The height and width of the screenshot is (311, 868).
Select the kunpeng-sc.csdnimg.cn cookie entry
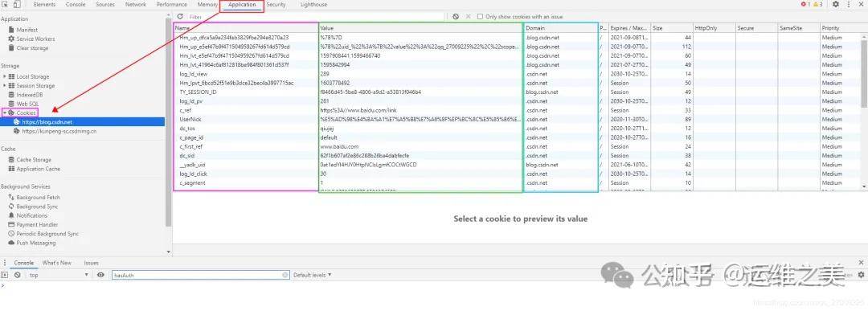tap(59, 131)
